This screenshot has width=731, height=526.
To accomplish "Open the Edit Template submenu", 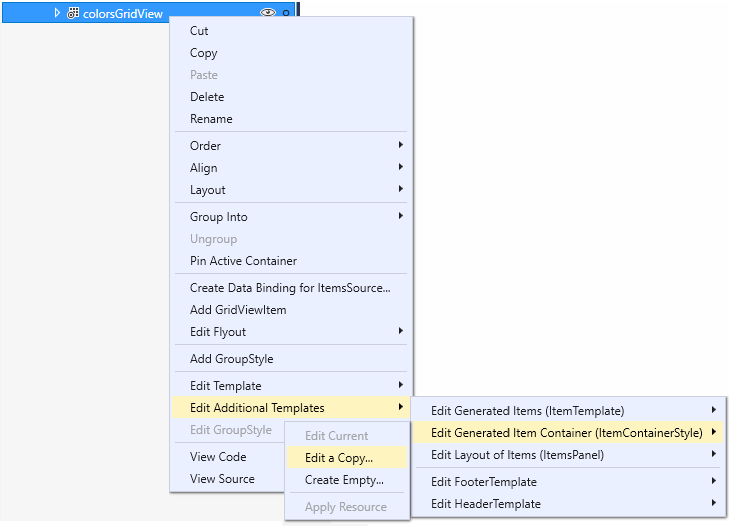I will pyautogui.click(x=291, y=386).
